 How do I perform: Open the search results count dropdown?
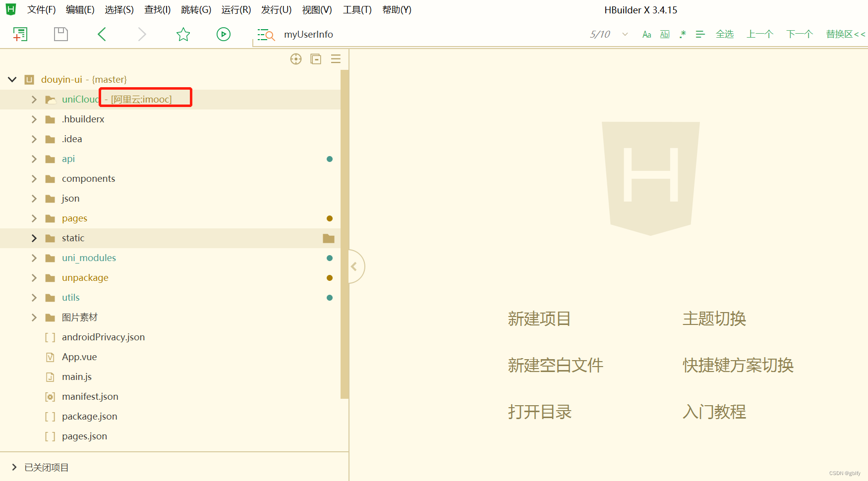(x=624, y=34)
